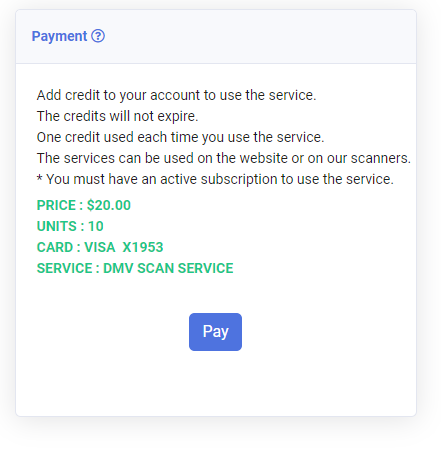The height and width of the screenshot is (452, 441).
Task: Select the Payment heading text
Action: pos(59,36)
